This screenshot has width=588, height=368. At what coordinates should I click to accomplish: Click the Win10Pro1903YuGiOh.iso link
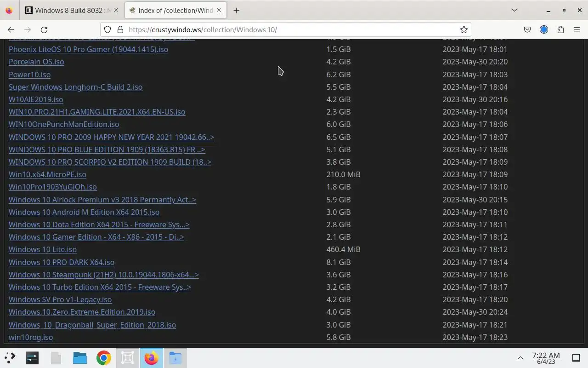pyautogui.click(x=52, y=187)
